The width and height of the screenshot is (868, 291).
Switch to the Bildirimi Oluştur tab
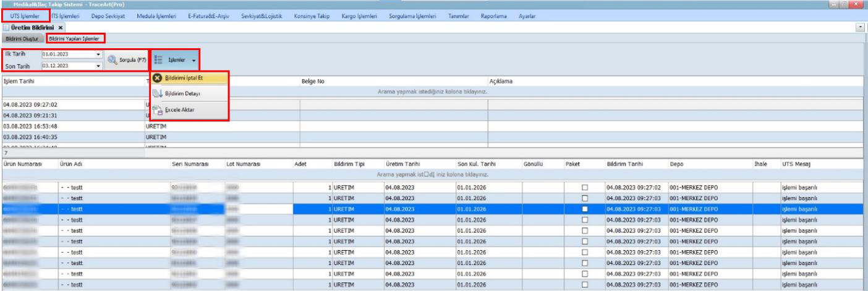click(x=22, y=38)
